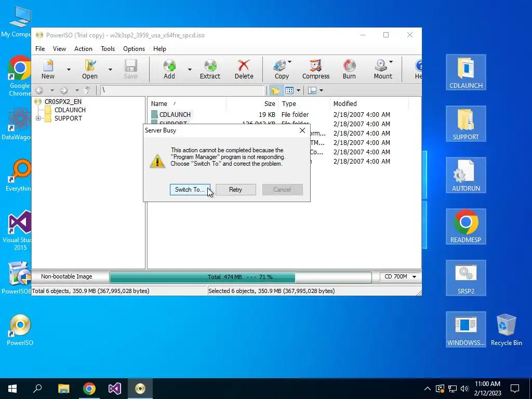532x399 pixels.
Task: Open the view mode dropdown arrow
Action: (298, 90)
